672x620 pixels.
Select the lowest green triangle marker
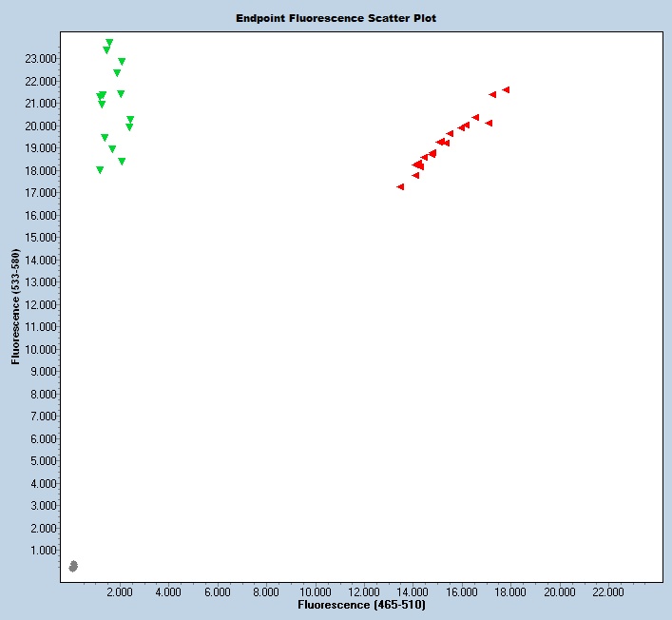100,170
